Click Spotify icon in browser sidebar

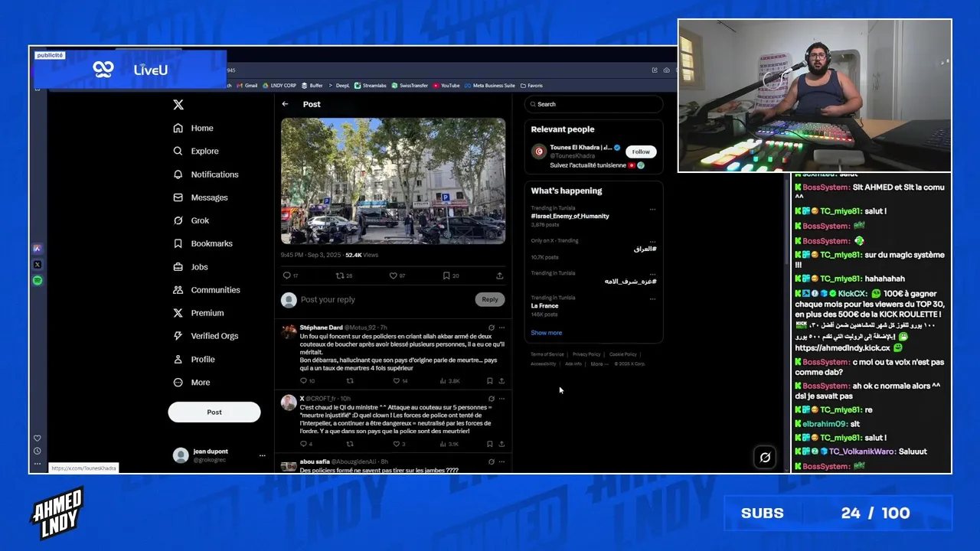[x=38, y=281]
